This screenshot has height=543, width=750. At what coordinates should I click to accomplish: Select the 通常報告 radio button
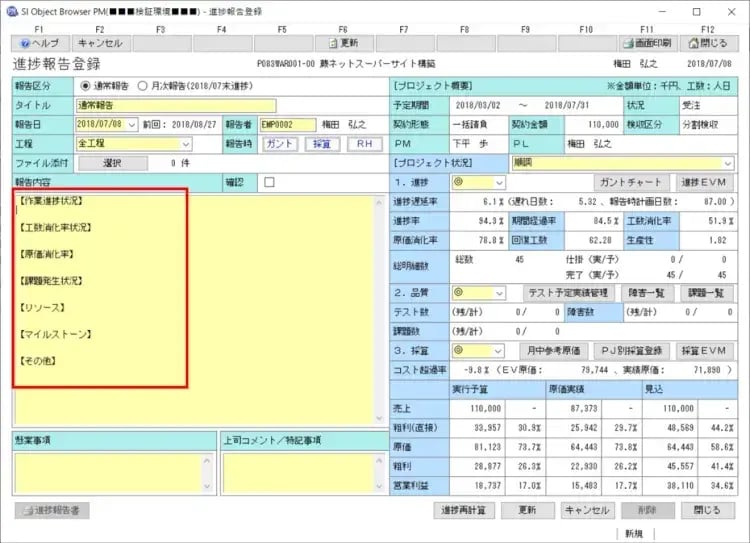coord(85,85)
